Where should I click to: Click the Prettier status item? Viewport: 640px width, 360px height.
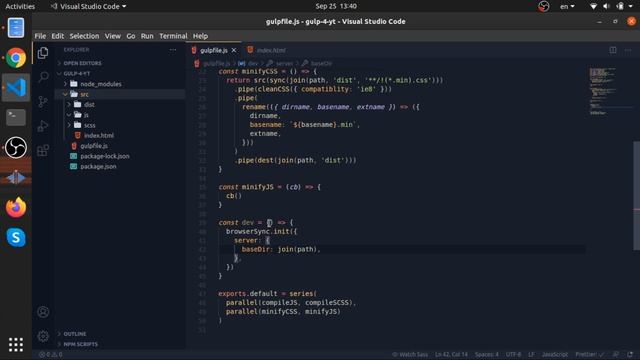click(589, 355)
